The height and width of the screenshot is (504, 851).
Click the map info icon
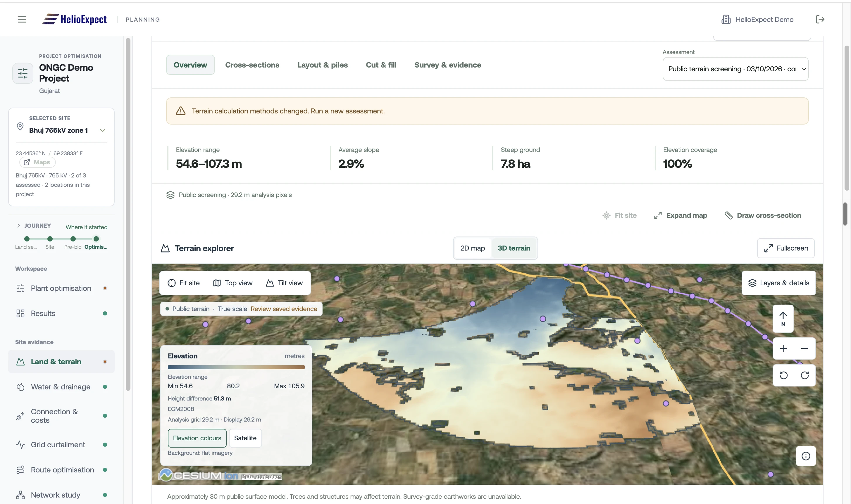tap(805, 456)
